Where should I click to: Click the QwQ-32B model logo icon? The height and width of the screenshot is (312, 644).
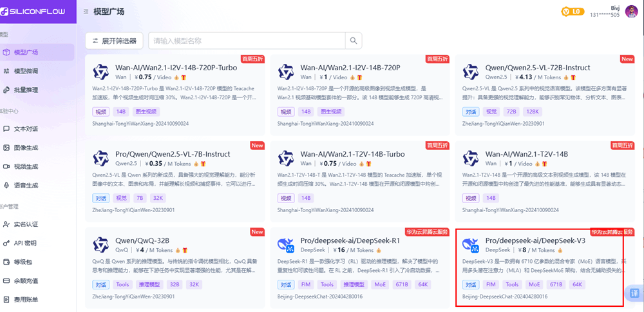click(x=101, y=245)
